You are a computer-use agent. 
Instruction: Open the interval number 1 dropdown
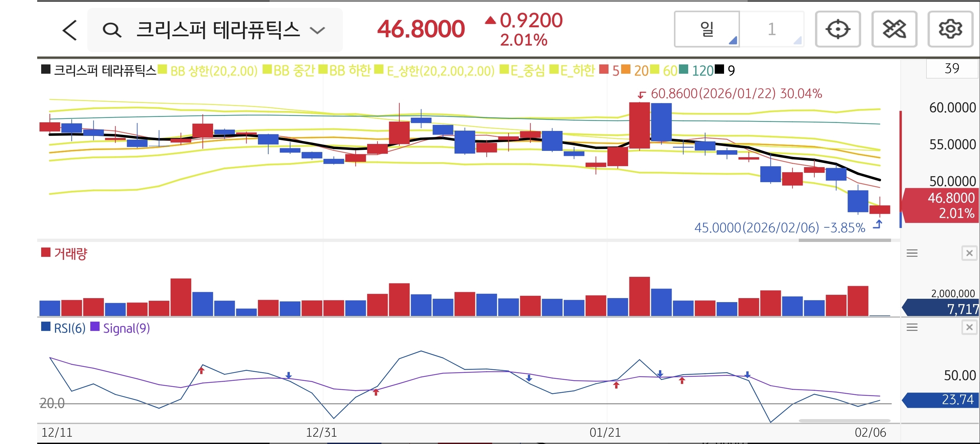(x=772, y=29)
